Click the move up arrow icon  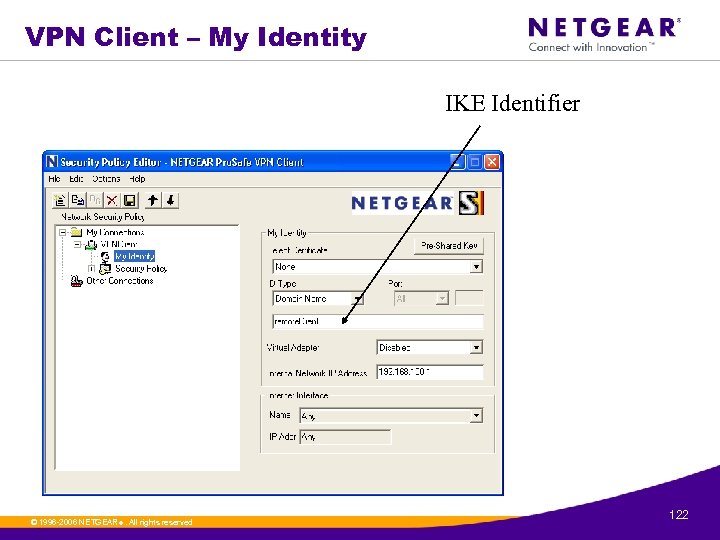[x=153, y=200]
